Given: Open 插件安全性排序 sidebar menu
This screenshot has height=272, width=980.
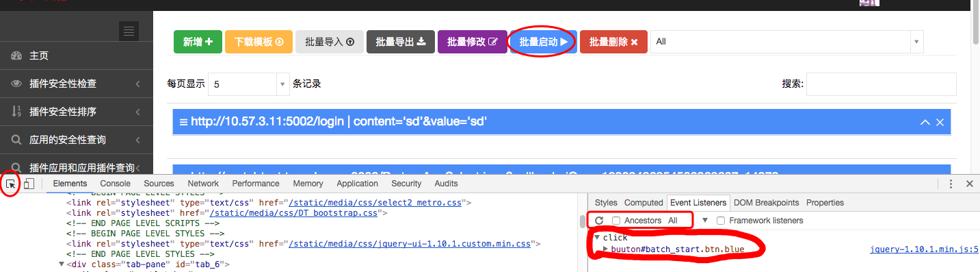Looking at the screenshot, I should pos(77,112).
